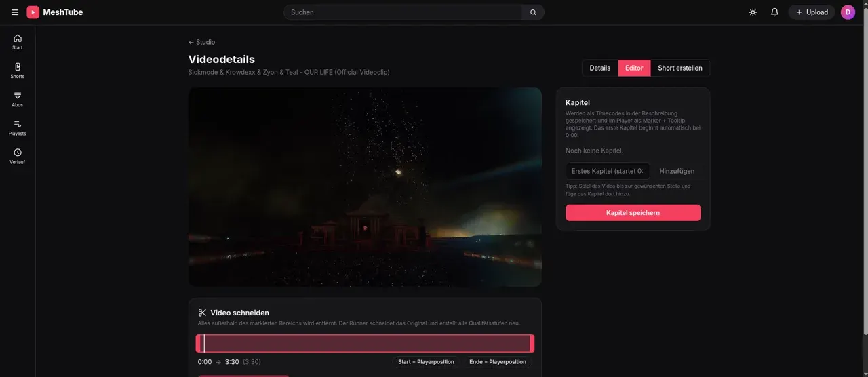868x377 pixels.
Task: Switch to the Details tab
Action: (x=600, y=68)
